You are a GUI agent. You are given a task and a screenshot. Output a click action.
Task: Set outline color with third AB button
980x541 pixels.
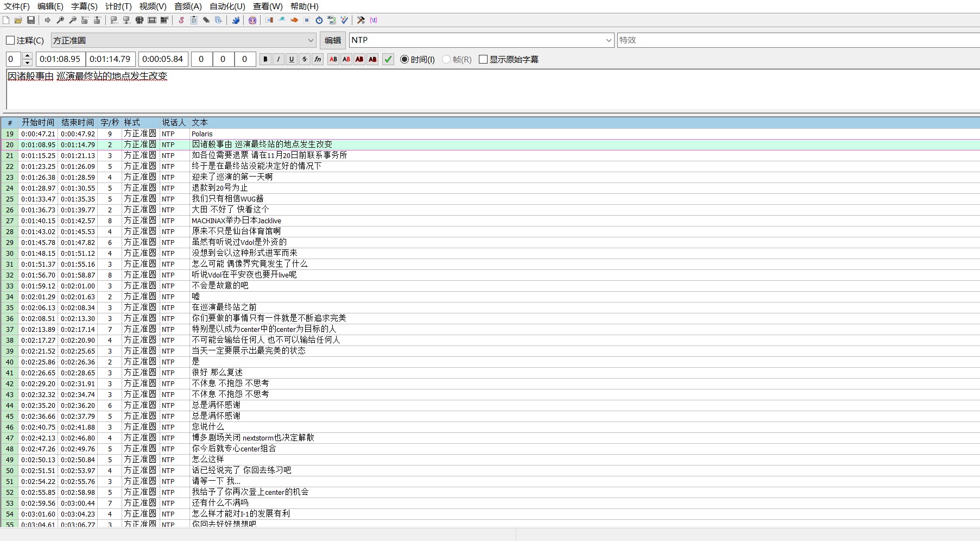[x=359, y=59]
